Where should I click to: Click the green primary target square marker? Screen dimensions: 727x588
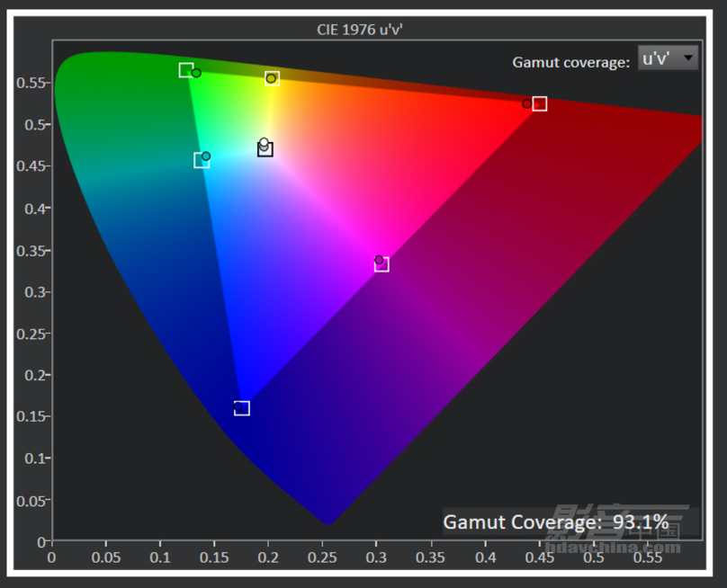pos(186,70)
